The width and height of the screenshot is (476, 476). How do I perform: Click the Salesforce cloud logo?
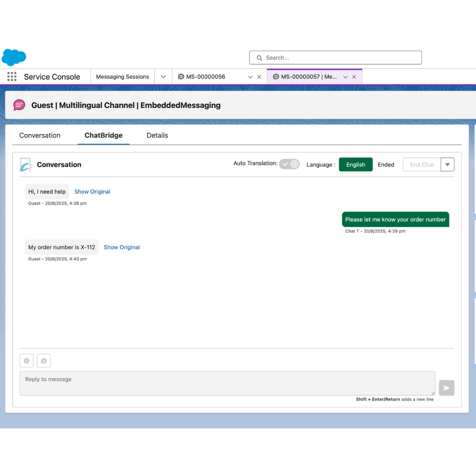coord(14,58)
